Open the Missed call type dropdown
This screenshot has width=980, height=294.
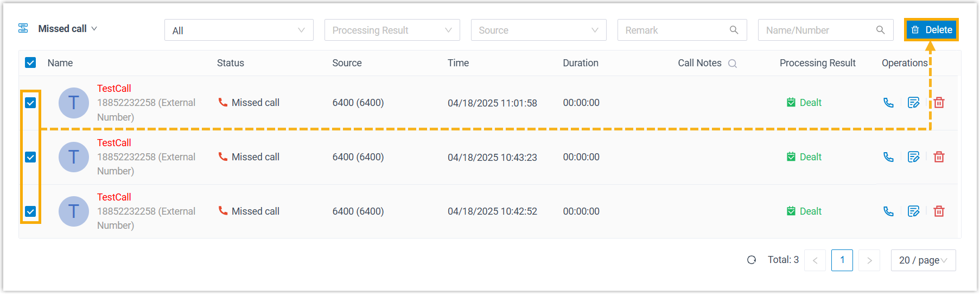[67, 29]
